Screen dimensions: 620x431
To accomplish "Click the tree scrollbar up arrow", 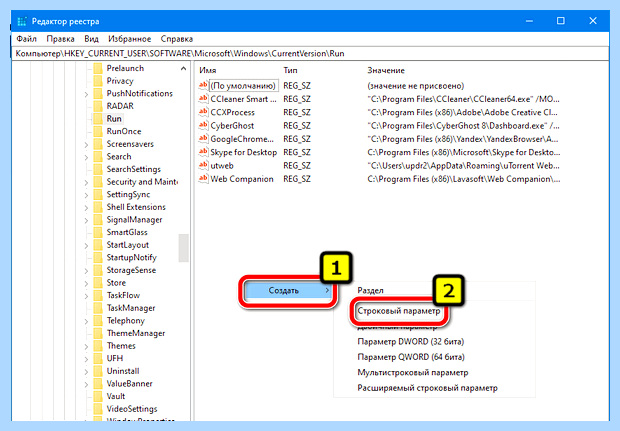I will click(183, 69).
